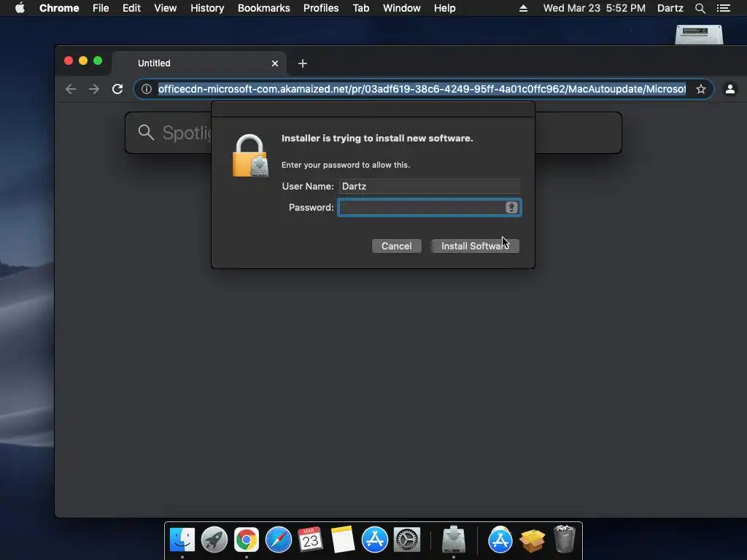The image size is (747, 560).
Task: Reload the current page
Action: tap(117, 89)
